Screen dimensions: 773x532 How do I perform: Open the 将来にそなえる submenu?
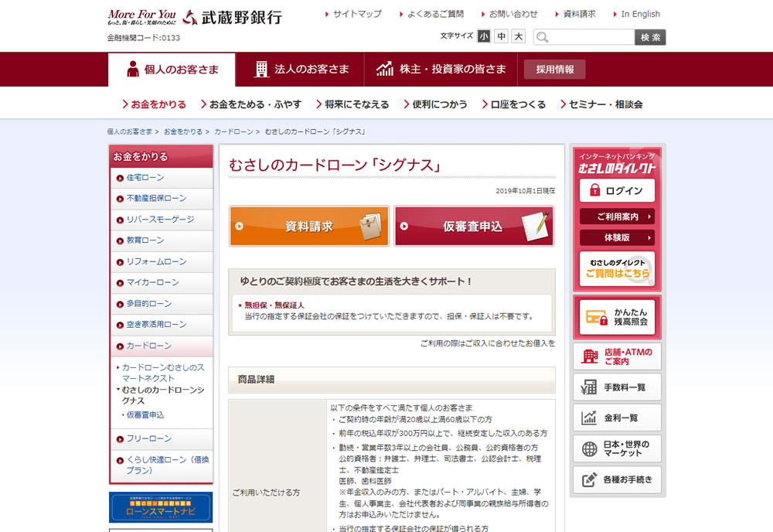click(x=352, y=104)
